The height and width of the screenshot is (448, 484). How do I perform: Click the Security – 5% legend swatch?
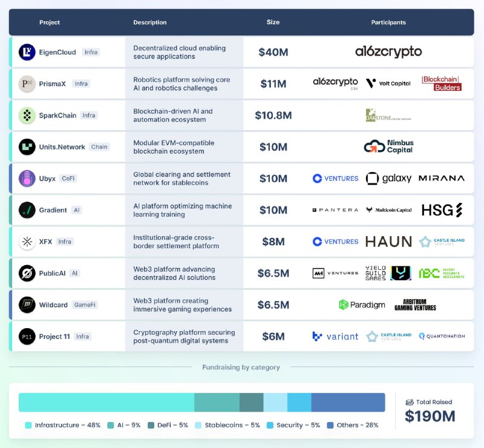pos(270,425)
